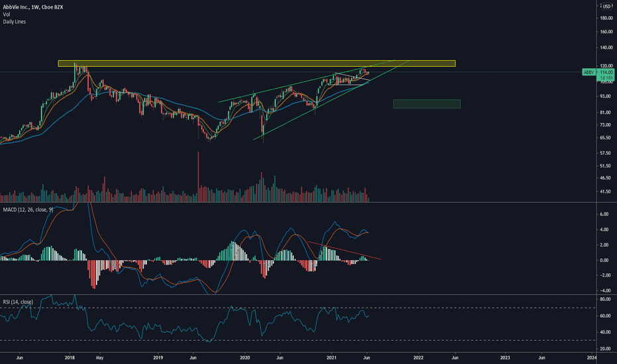Click the May time axis label
The height and width of the screenshot is (364, 617).
coord(99,358)
